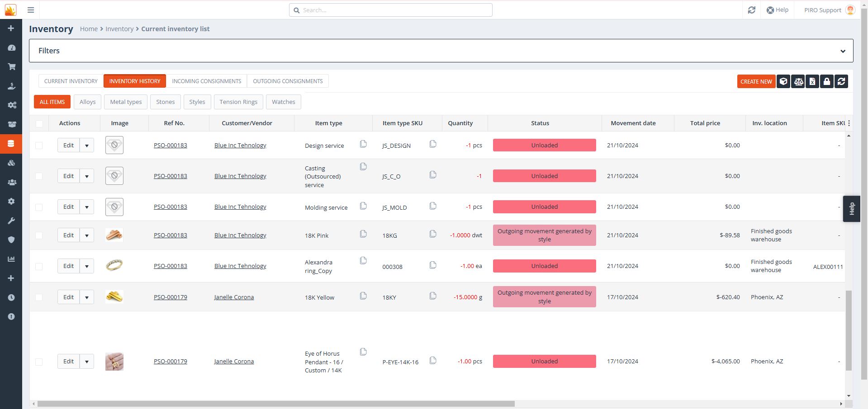Open the shopping cart sidebar section
The height and width of the screenshot is (409, 868).
11,67
